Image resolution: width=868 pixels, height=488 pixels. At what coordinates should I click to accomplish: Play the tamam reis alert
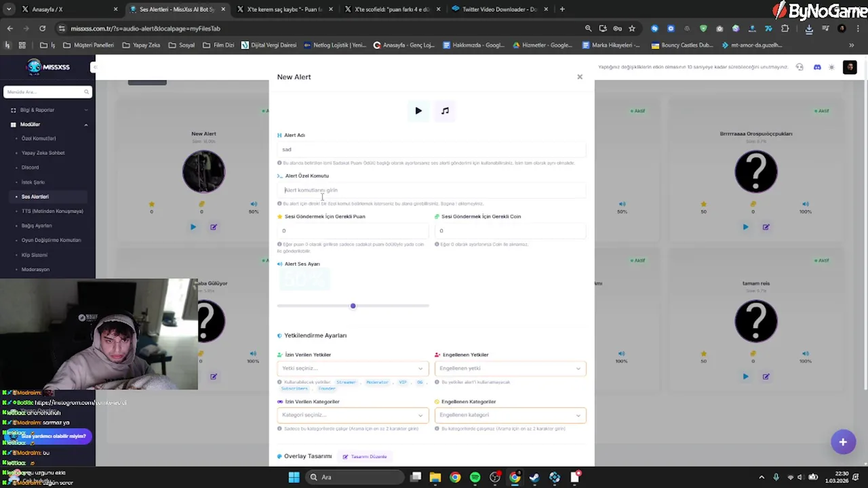(x=745, y=376)
